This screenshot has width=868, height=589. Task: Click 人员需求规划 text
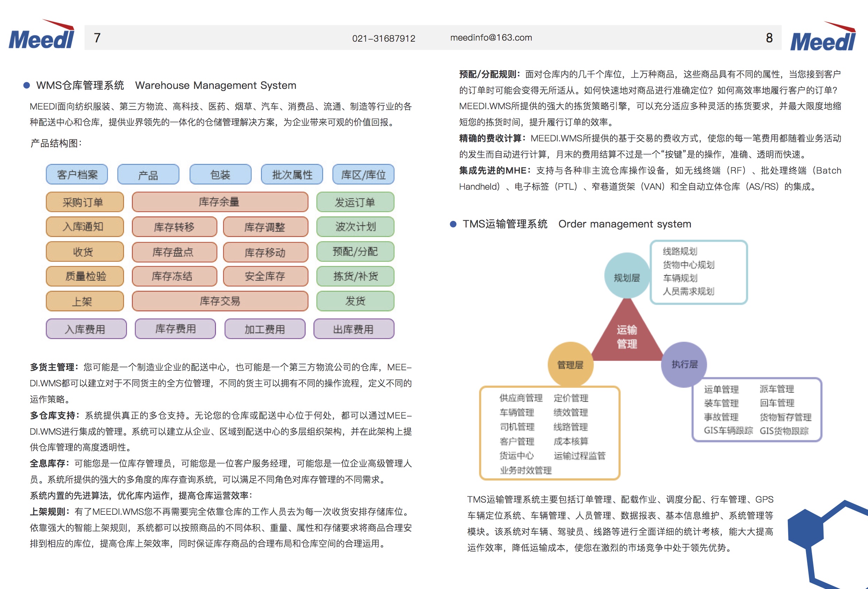(689, 291)
